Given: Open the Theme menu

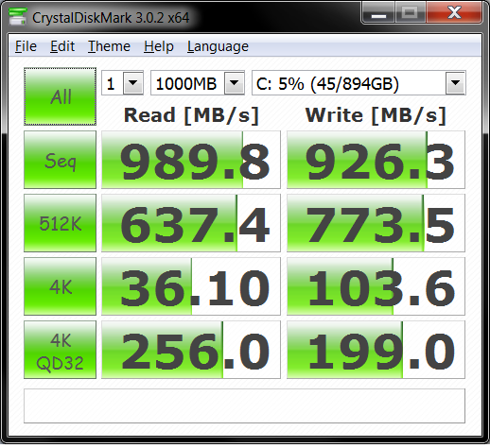Looking at the screenshot, I should click(109, 46).
